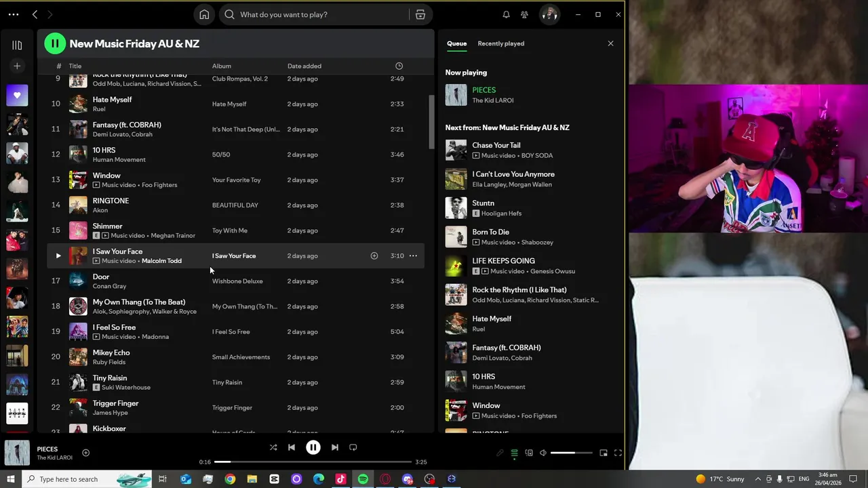868x488 pixels.
Task: Close the queue panel
Action: pyautogui.click(x=610, y=43)
